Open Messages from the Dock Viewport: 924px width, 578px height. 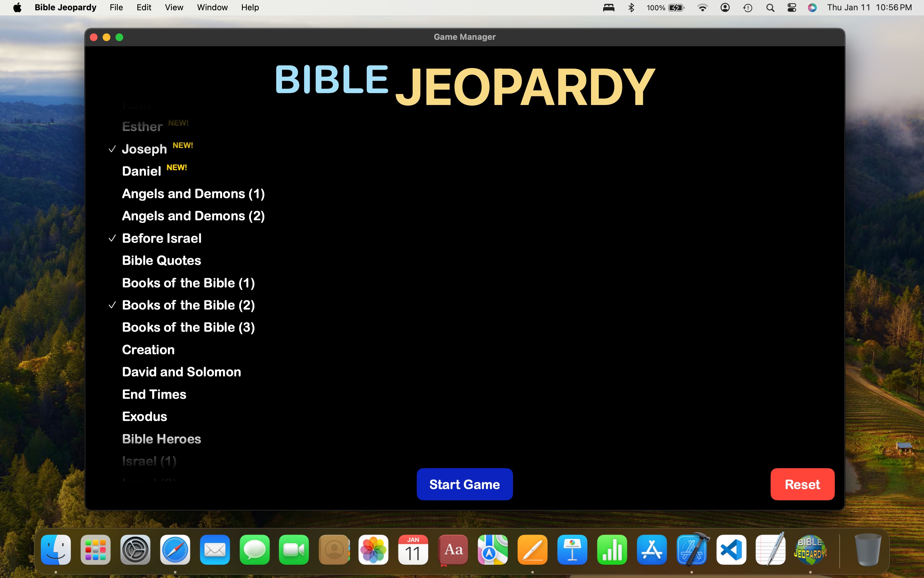[254, 549]
